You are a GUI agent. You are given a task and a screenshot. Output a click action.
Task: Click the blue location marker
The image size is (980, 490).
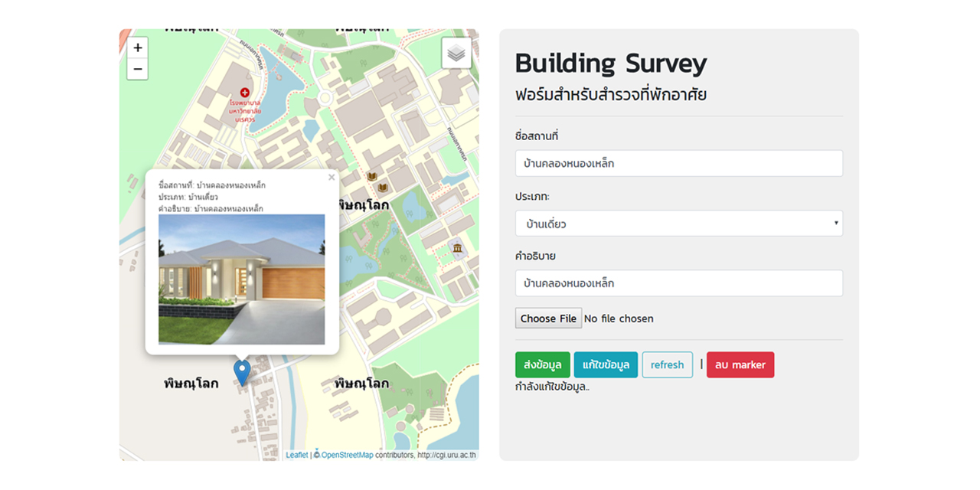pos(242,371)
